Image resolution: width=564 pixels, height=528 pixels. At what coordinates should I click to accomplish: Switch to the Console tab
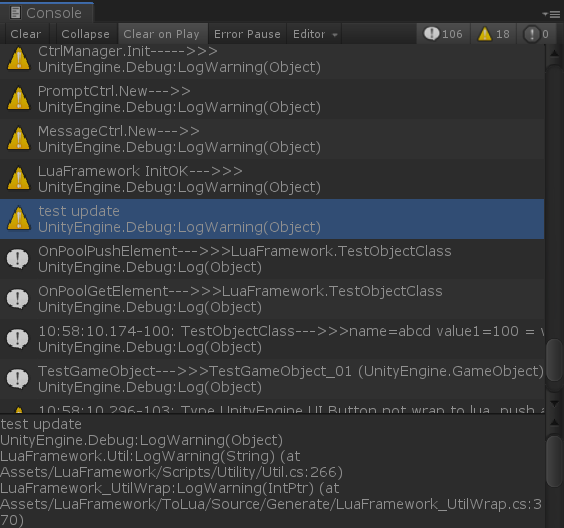[x=46, y=13]
